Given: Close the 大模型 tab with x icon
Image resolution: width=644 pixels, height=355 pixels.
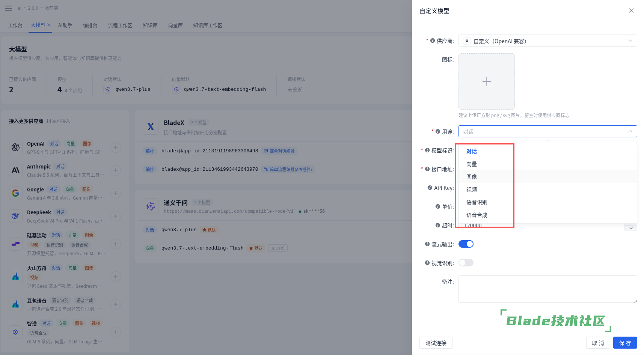Looking at the screenshot, I should pyautogui.click(x=49, y=25).
